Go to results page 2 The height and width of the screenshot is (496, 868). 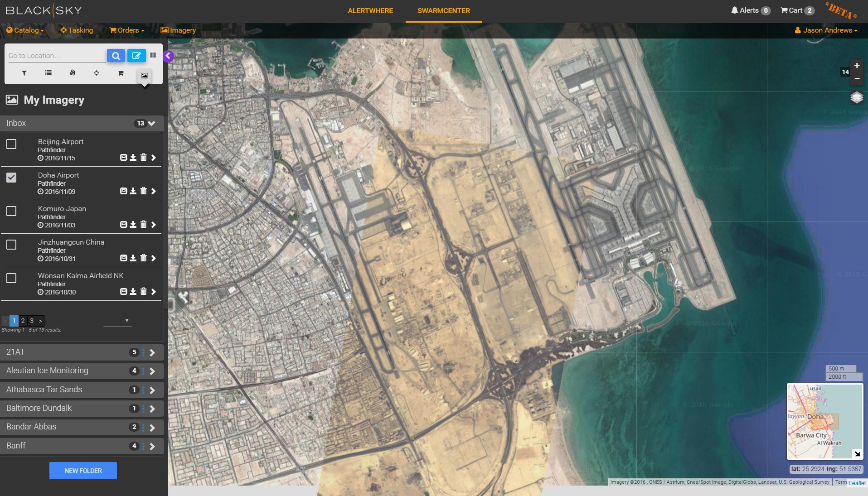[x=23, y=321]
